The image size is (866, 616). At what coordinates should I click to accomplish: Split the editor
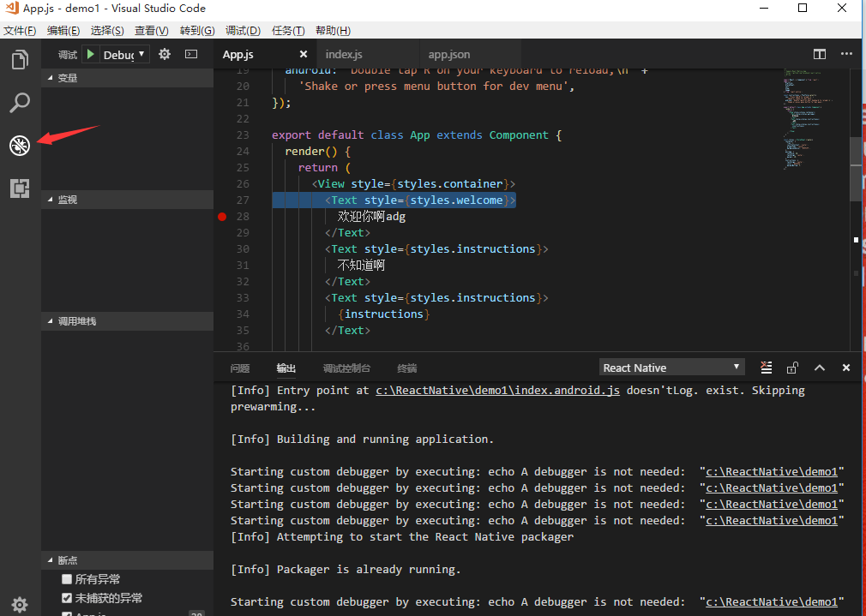click(820, 54)
